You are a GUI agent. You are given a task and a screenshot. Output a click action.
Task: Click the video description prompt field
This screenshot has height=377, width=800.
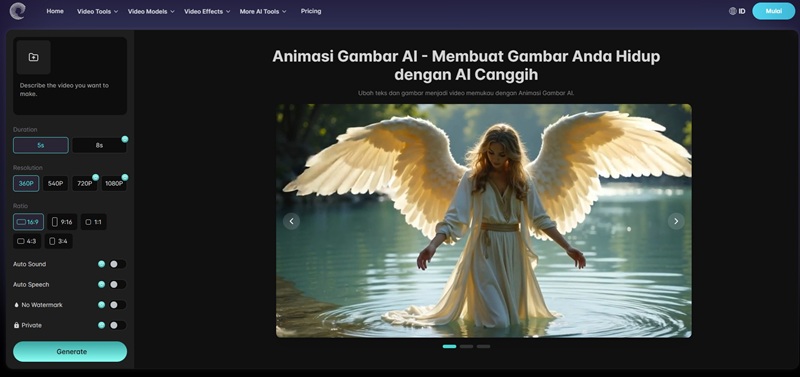tap(70, 90)
